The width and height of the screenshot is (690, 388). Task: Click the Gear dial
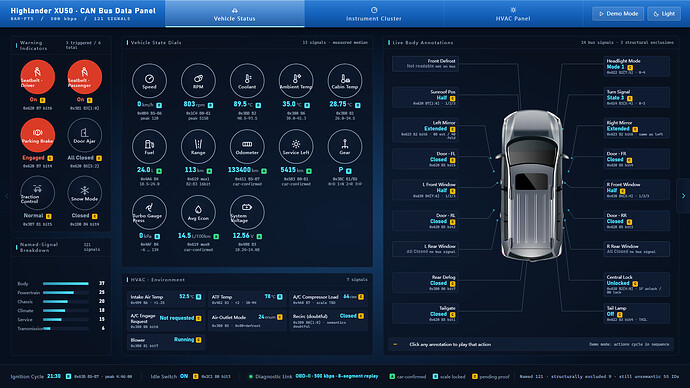click(x=345, y=146)
